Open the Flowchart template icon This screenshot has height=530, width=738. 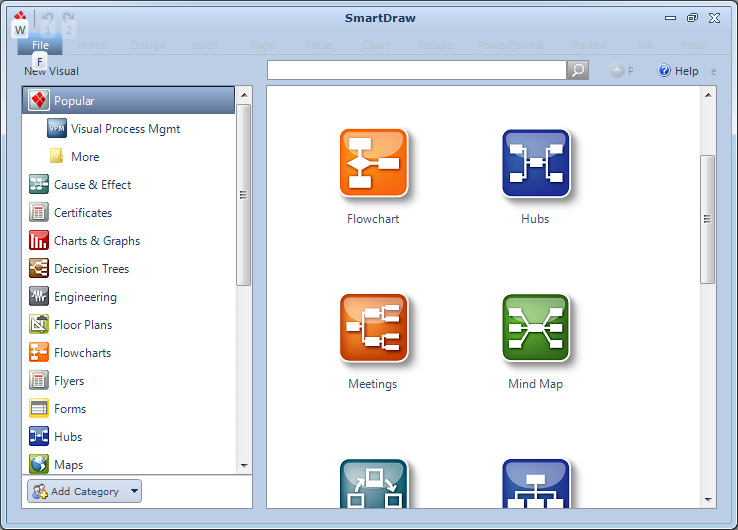coord(373,162)
